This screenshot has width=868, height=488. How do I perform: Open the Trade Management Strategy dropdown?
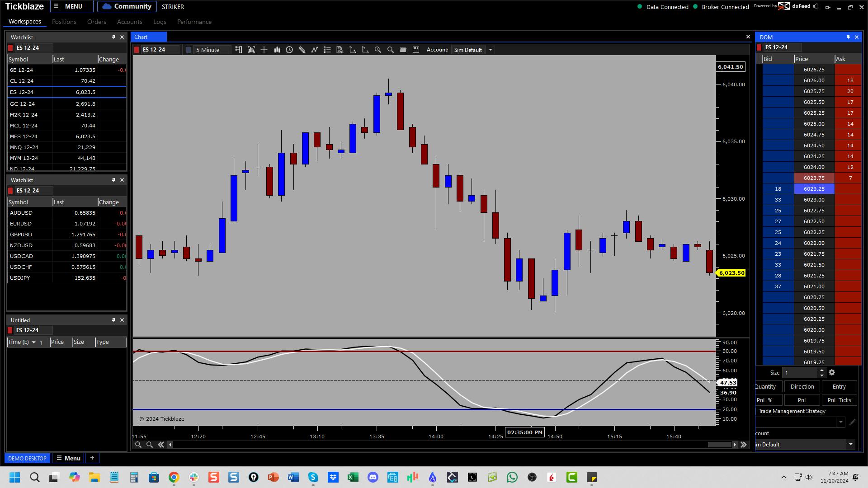[840, 422]
